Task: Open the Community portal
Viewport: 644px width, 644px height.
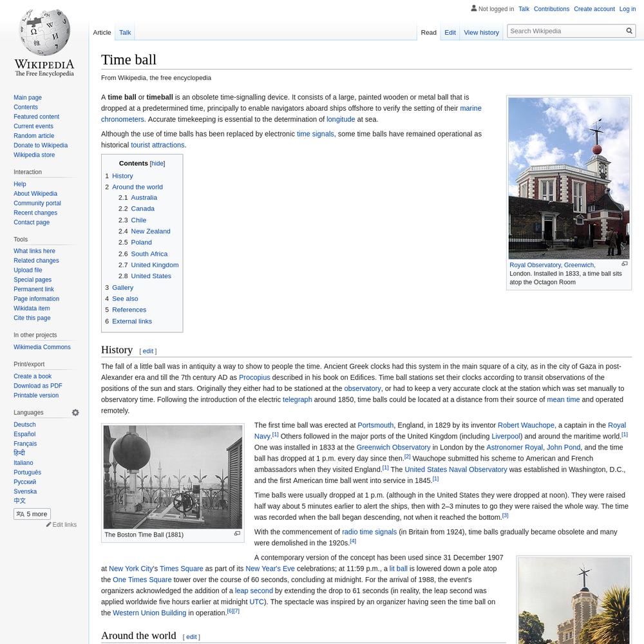Action: 37,204
